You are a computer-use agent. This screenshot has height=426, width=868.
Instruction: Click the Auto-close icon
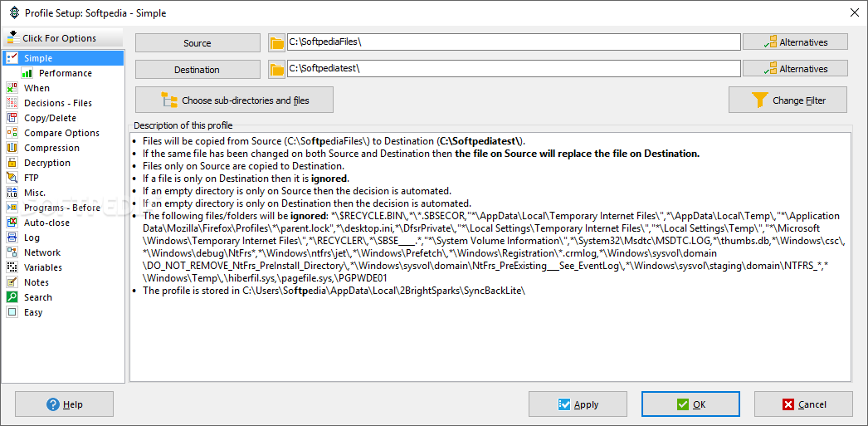tap(12, 223)
